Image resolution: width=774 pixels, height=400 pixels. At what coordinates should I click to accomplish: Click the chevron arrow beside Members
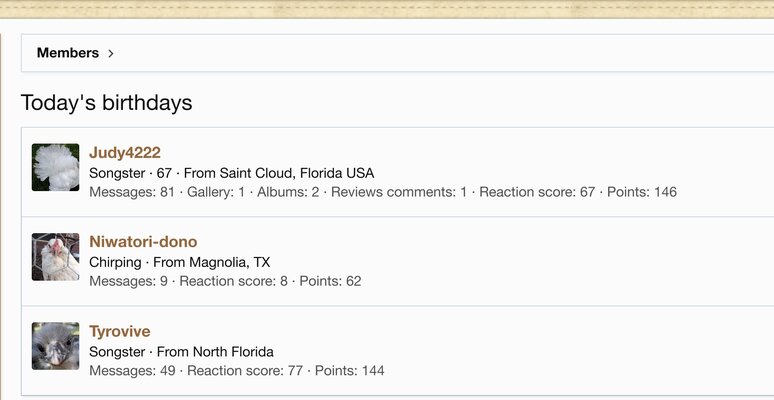[111, 53]
